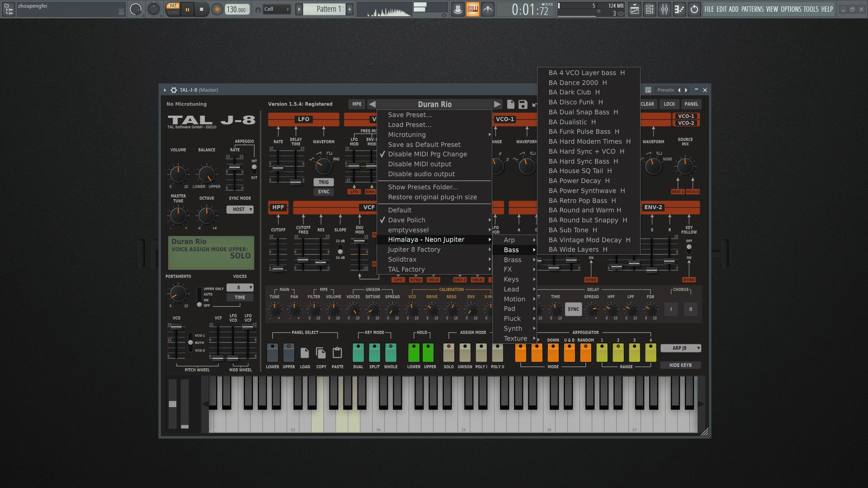Viewport: 868px width, 488px height.
Task: Click the tempo tapper/render icon at toolbar end
Action: (x=694, y=9)
